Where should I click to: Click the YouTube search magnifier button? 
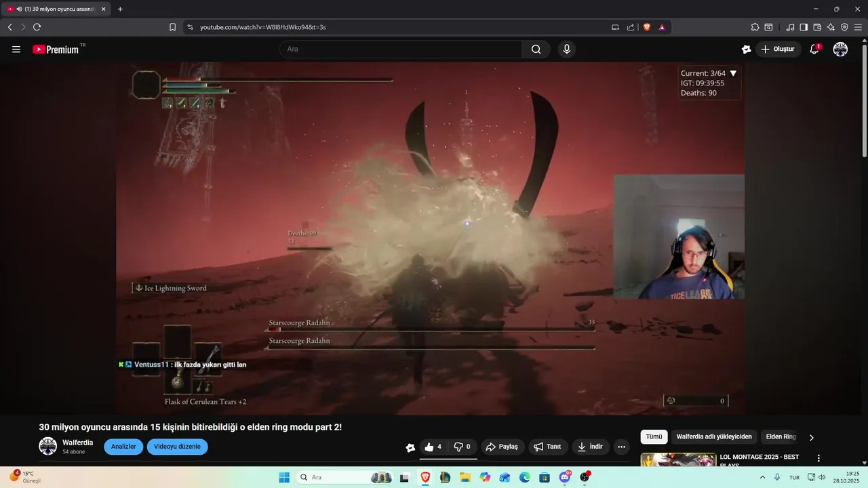(536, 49)
